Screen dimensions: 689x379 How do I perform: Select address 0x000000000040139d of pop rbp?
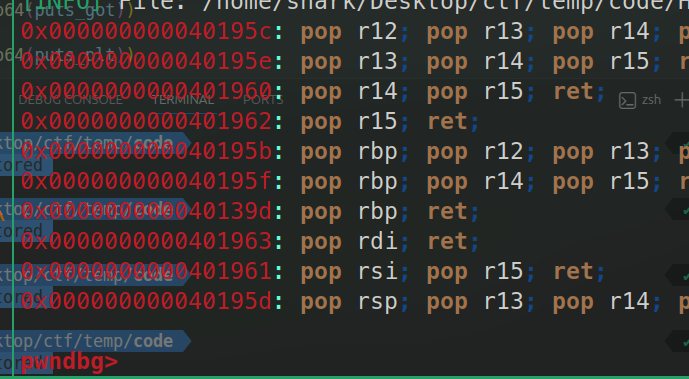(147, 211)
